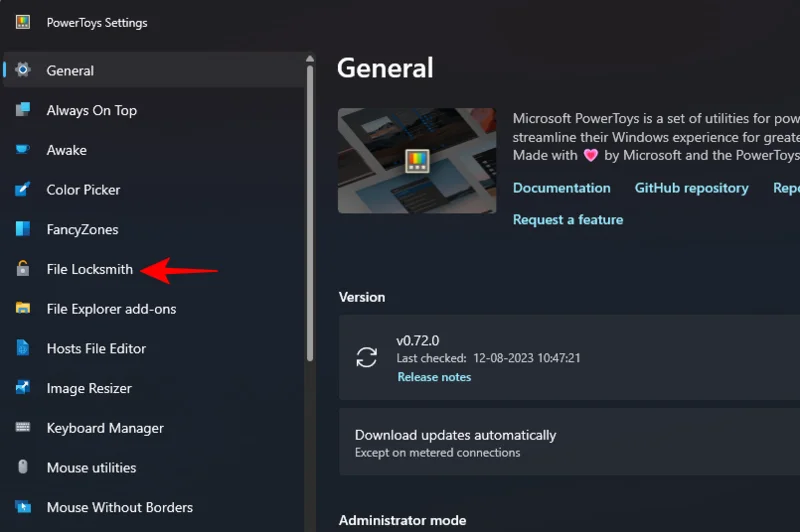Click the Administrator mode heading
The width and height of the screenshot is (800, 532).
[x=403, y=520]
